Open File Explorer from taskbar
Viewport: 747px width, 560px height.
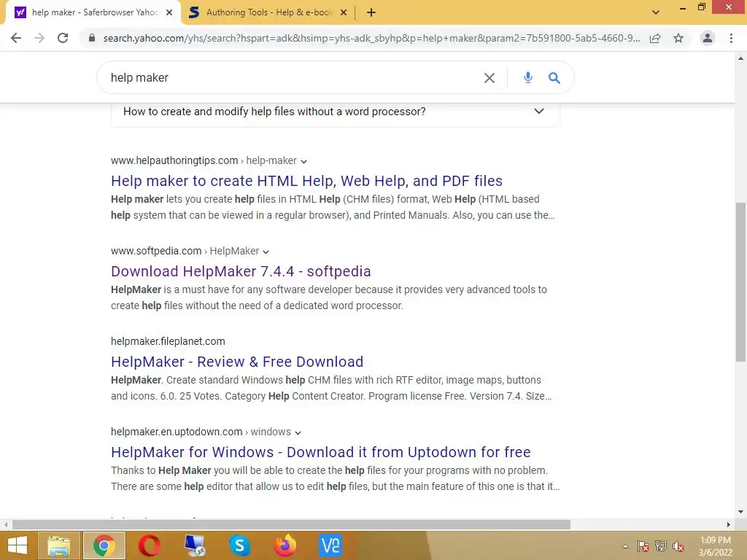click(x=58, y=545)
